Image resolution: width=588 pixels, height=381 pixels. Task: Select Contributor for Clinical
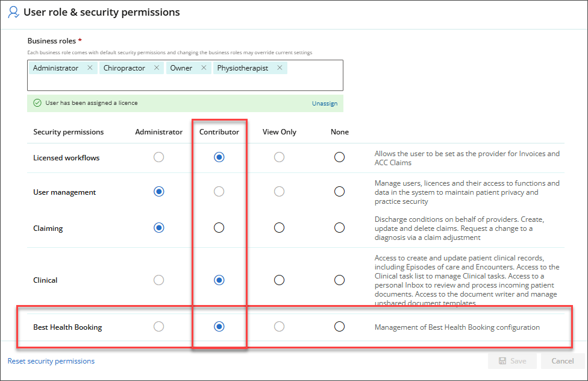point(219,280)
